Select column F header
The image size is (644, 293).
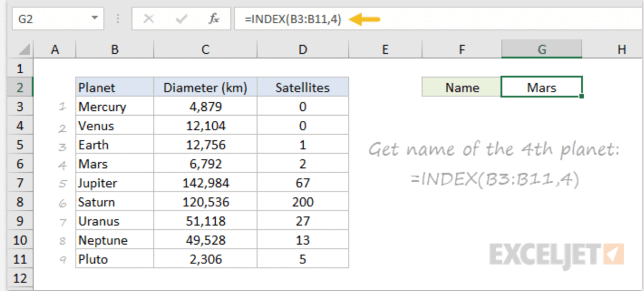click(462, 50)
